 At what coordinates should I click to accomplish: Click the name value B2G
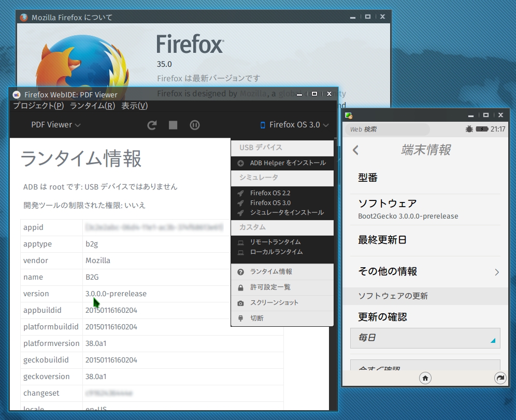tap(92, 277)
